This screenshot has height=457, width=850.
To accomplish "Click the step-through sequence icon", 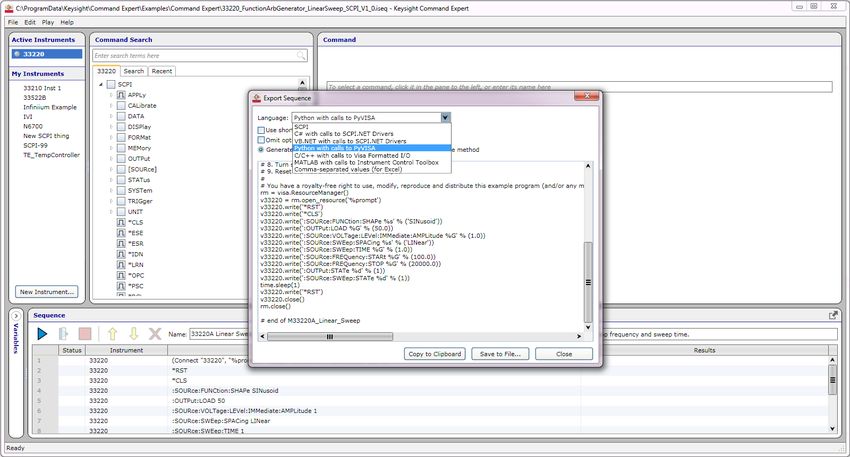I will click(63, 334).
